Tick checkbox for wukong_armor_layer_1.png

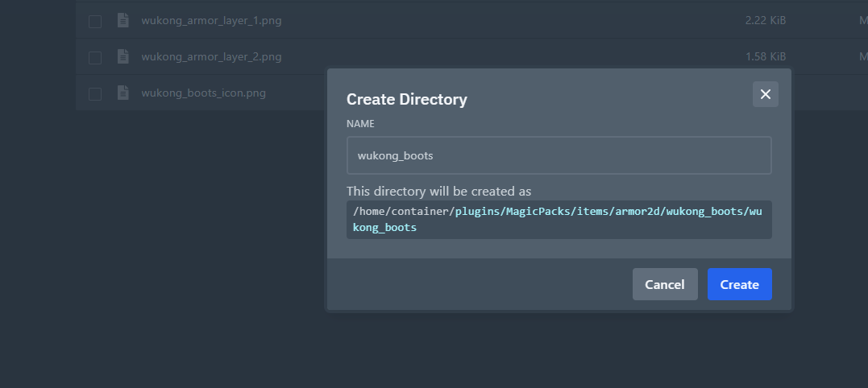[x=95, y=22]
